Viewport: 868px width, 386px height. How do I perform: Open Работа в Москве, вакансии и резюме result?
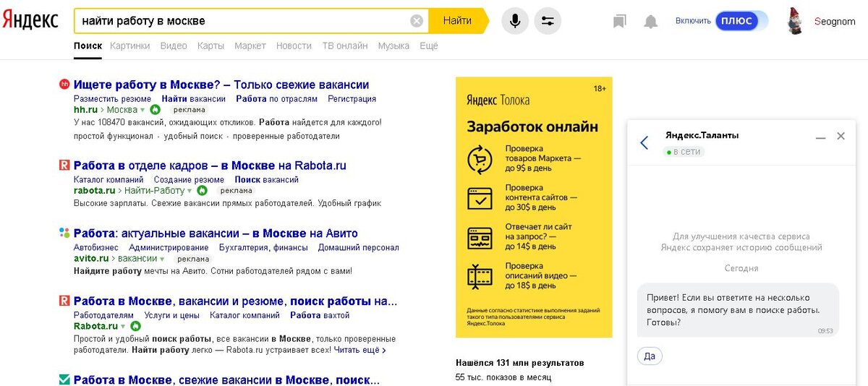[x=235, y=301]
